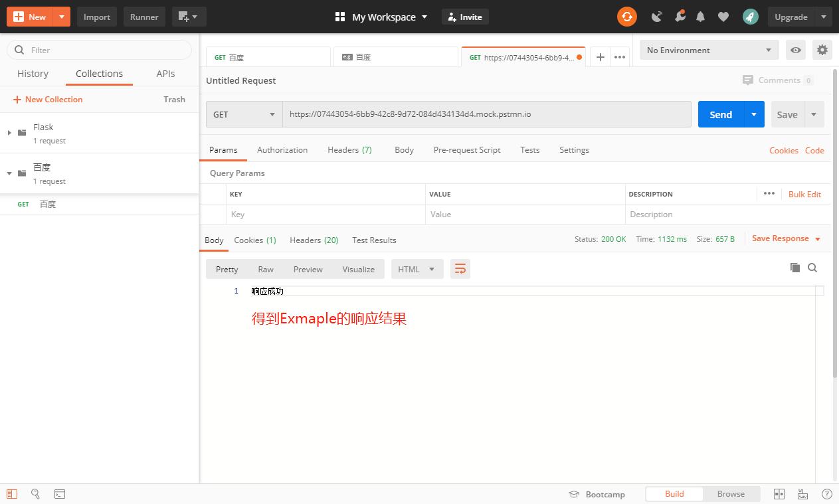Open the console icon in the status bar
839x504 pixels.
(x=60, y=494)
